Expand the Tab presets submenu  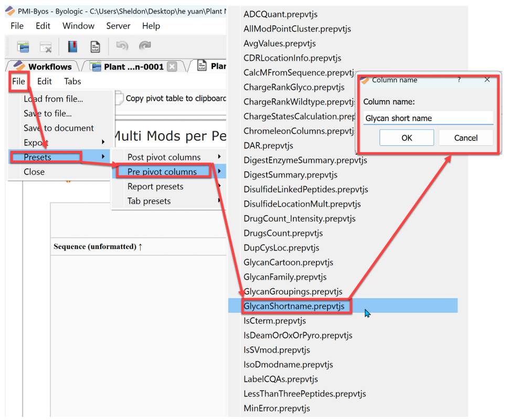[x=149, y=201]
